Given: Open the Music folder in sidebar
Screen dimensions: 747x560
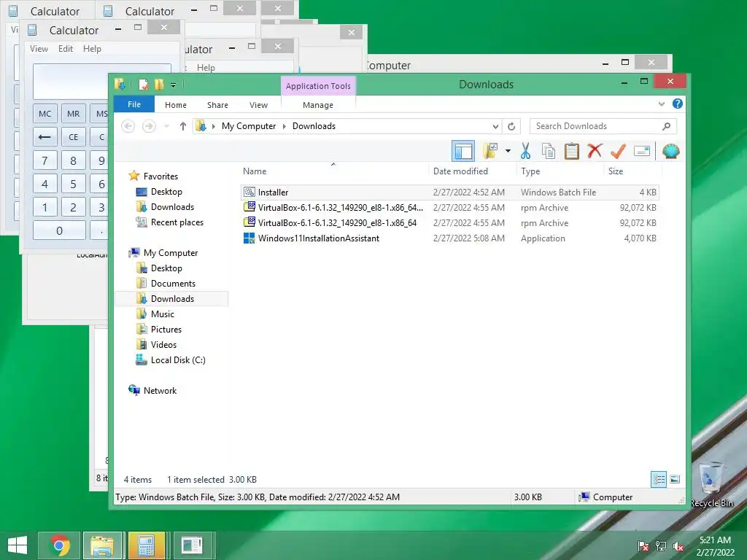Looking at the screenshot, I should 163,314.
